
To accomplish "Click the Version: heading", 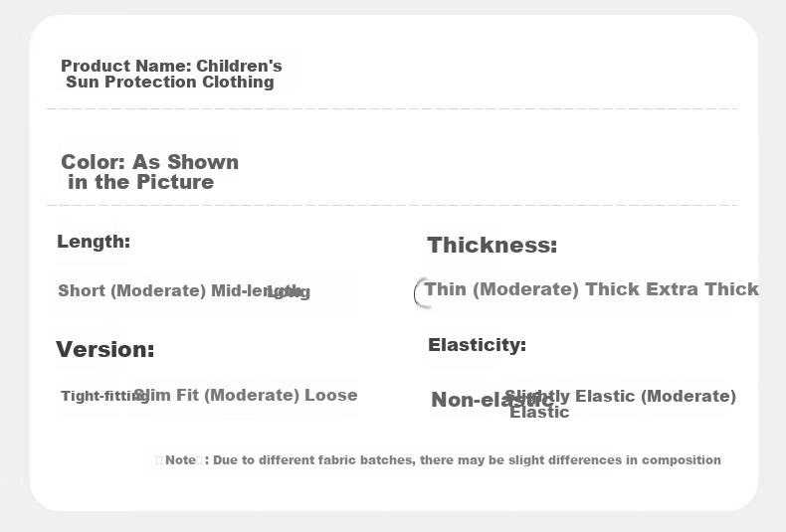I will click(104, 349).
